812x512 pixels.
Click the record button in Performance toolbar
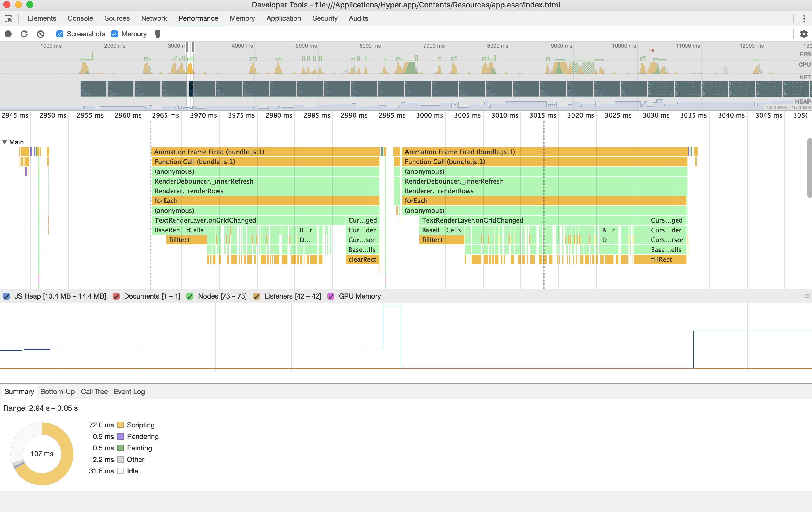coord(8,34)
